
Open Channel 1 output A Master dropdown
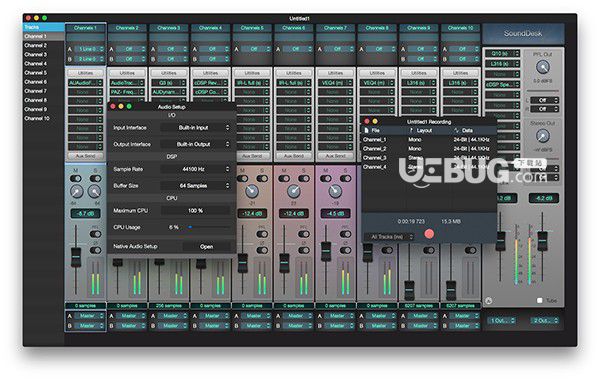[x=89, y=316]
